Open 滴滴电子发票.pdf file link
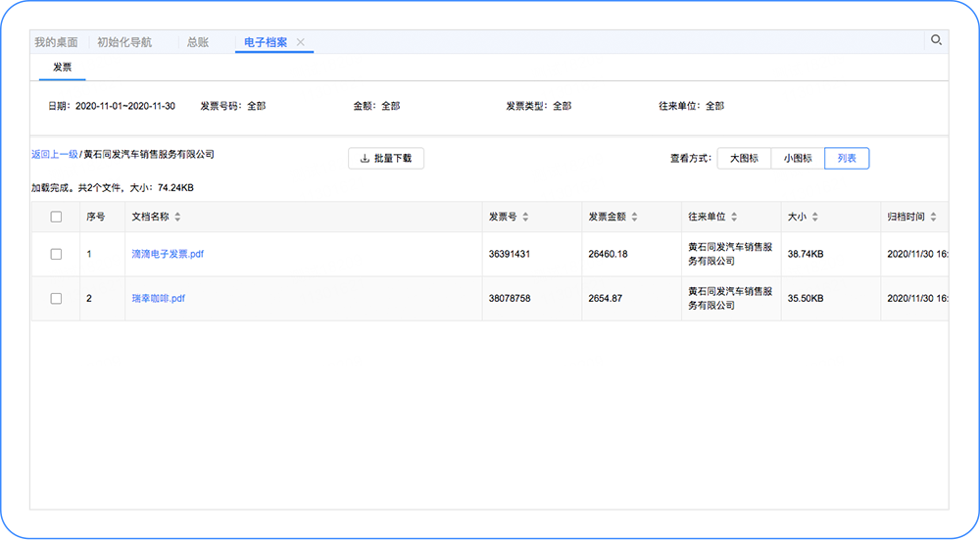This screenshot has height=540, width=980. click(168, 254)
